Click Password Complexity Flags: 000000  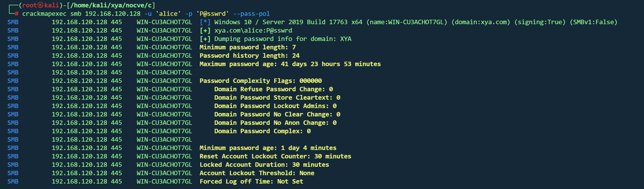click(x=261, y=81)
